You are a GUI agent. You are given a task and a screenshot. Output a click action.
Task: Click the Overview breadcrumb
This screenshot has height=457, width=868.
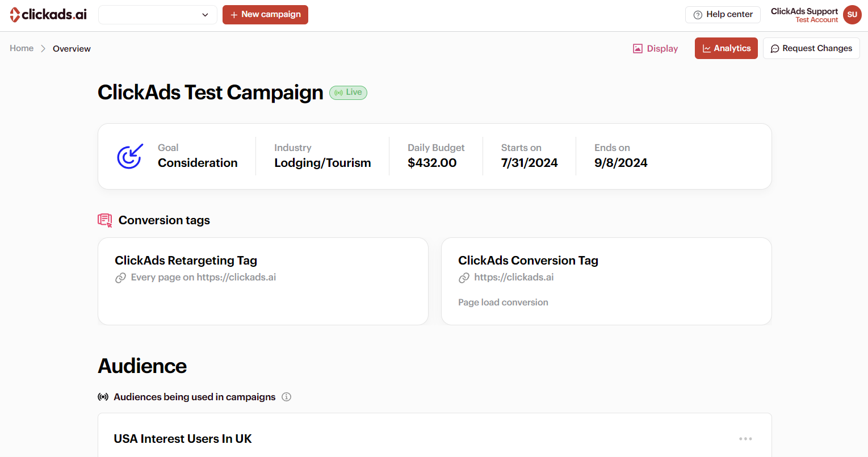[72, 49]
